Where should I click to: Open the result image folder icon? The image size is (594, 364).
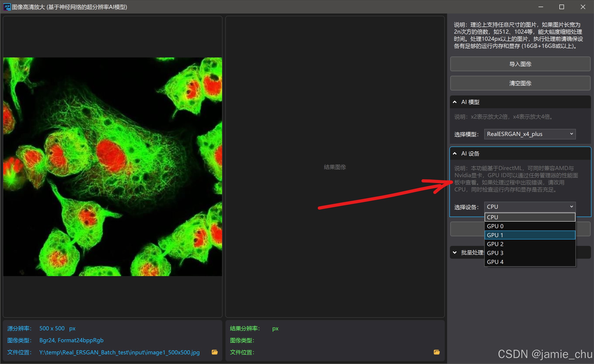(437, 352)
